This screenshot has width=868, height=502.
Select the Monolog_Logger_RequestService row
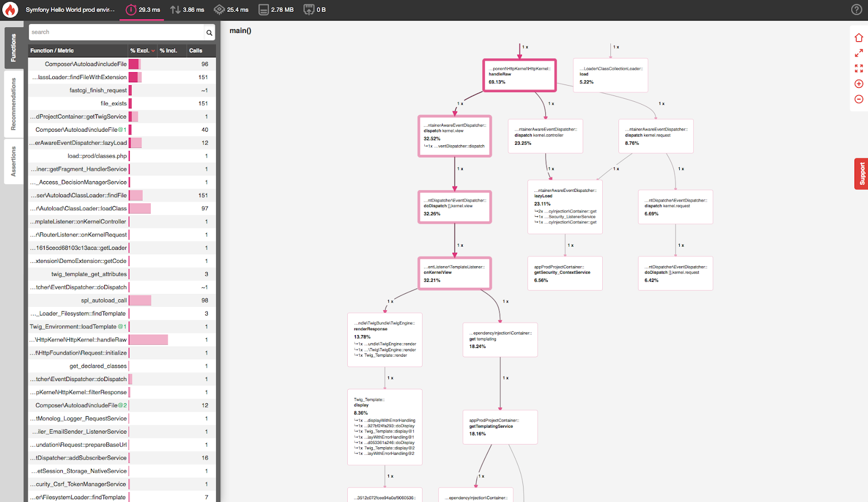122,419
